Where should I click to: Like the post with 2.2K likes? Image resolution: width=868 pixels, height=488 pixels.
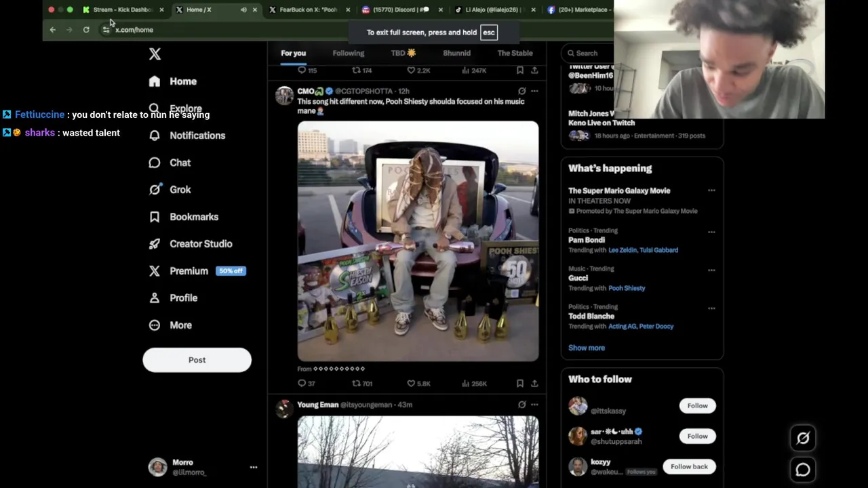[x=418, y=70]
